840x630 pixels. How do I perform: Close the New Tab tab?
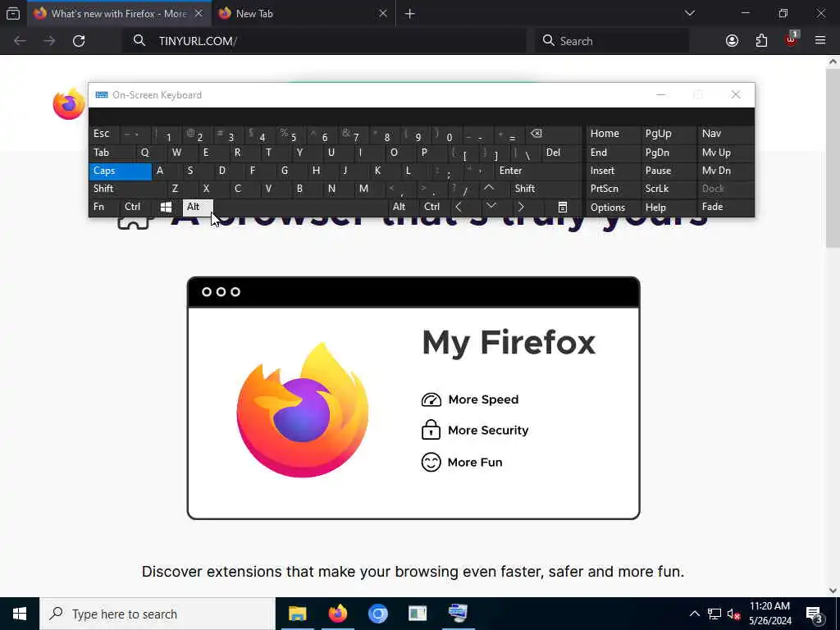coord(383,14)
